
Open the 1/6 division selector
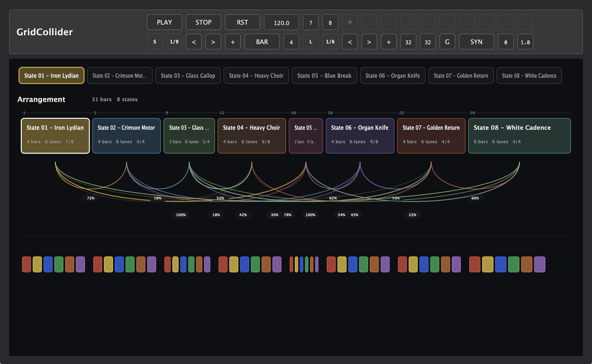click(330, 42)
